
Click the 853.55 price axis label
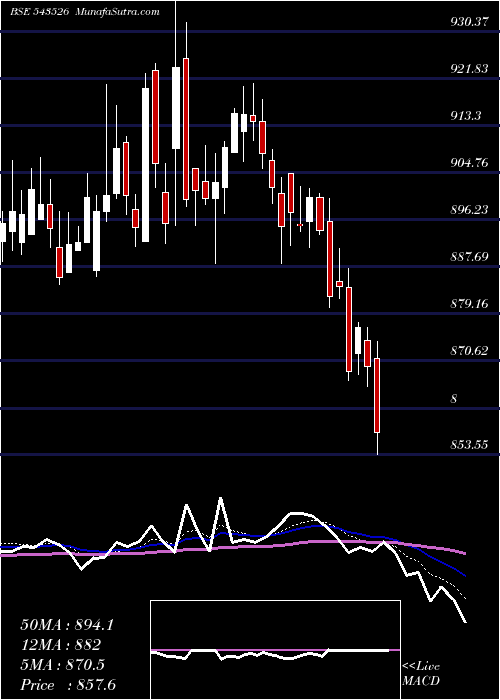click(x=469, y=445)
